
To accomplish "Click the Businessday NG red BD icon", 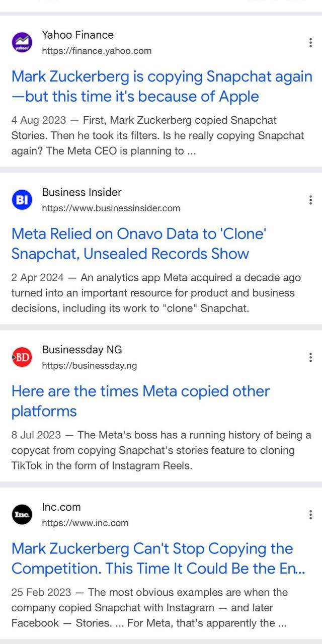I will pos(22,357).
